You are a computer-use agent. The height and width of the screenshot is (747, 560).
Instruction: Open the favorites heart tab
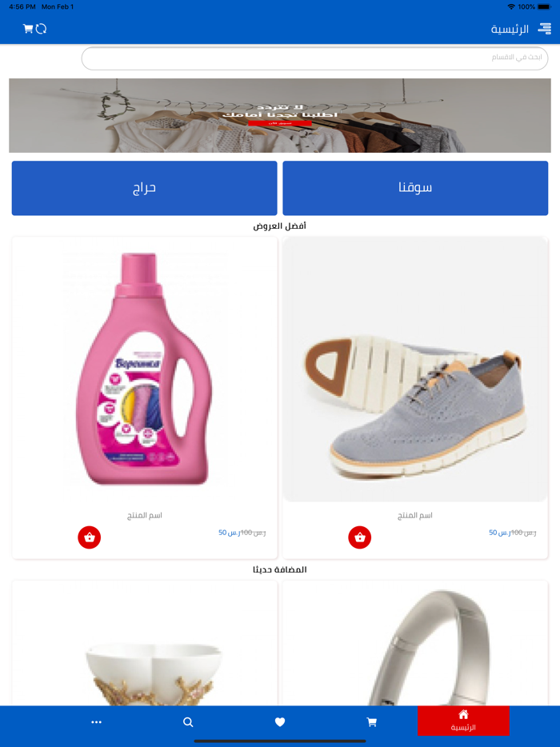click(280, 722)
